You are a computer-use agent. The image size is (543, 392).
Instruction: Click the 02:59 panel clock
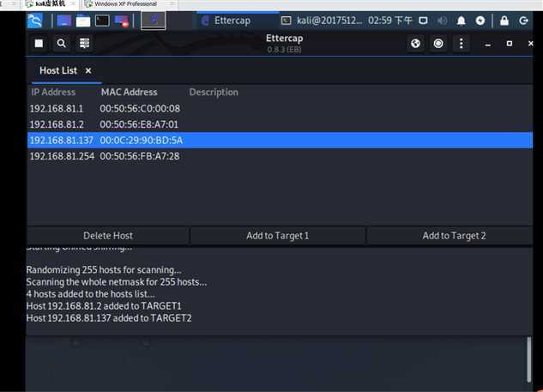(x=390, y=21)
